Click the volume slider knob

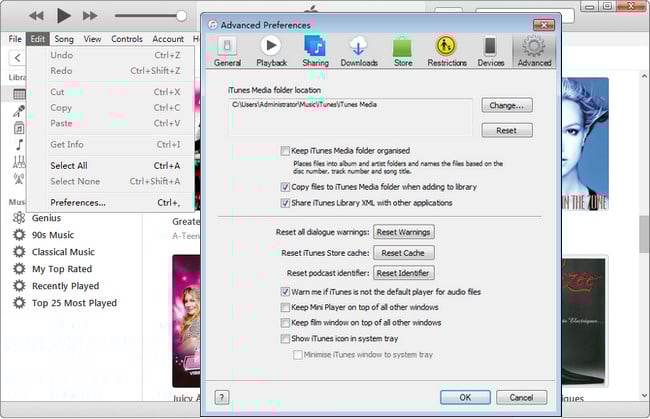pos(181,16)
